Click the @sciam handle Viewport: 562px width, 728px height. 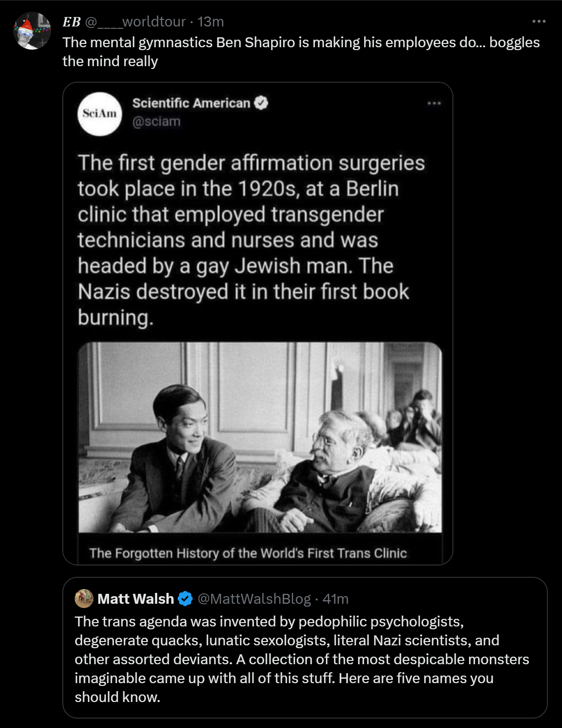[x=156, y=121]
